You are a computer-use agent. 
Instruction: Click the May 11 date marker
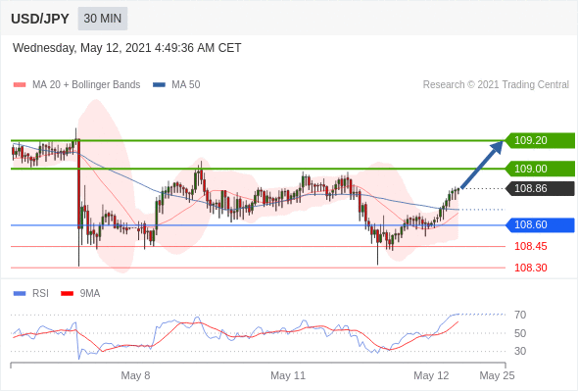click(288, 375)
